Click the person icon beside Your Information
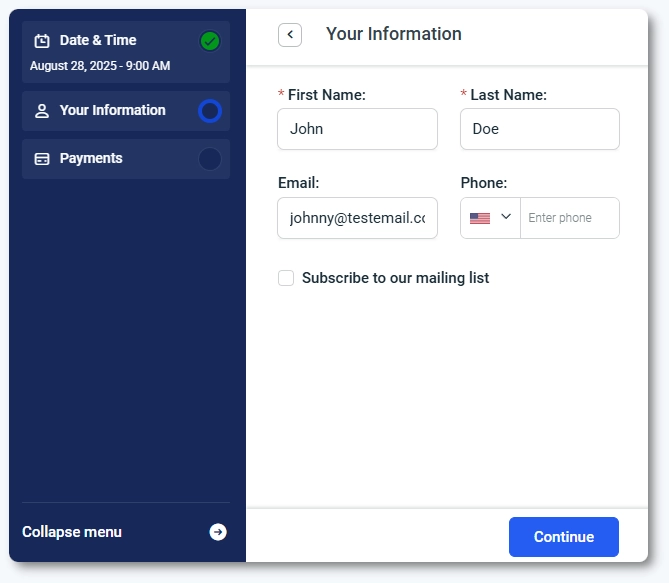This screenshot has width=669, height=583. [x=42, y=111]
